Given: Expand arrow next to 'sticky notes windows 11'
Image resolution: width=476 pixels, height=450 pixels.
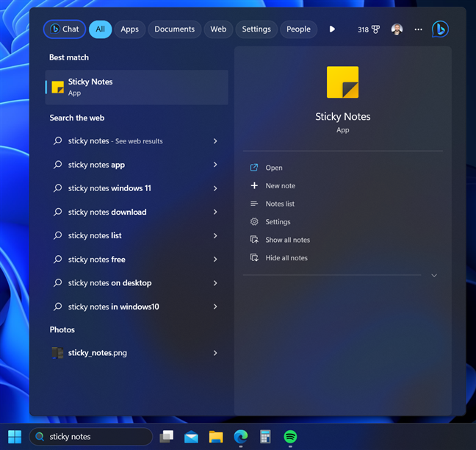Looking at the screenshot, I should pos(215,188).
